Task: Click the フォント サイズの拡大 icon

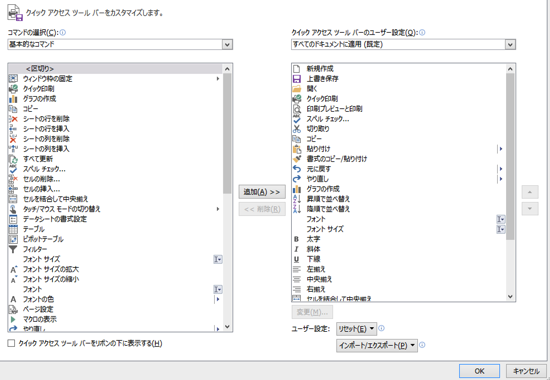Action: 13,269
